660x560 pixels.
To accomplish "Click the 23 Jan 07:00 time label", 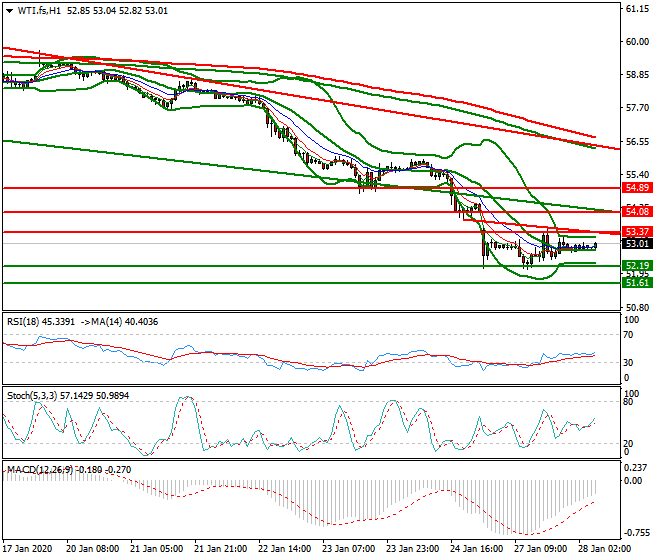I will click(x=348, y=549).
